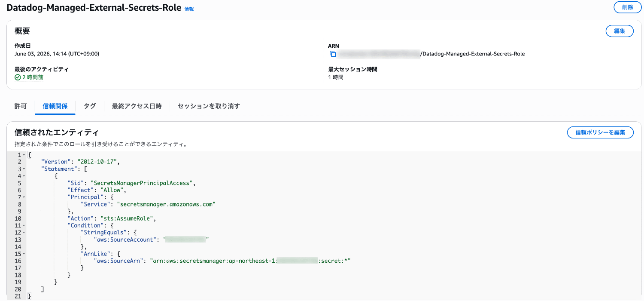Collapse the ArnLike fold at line 15
The width and height of the screenshot is (644, 301).
coord(24,254)
